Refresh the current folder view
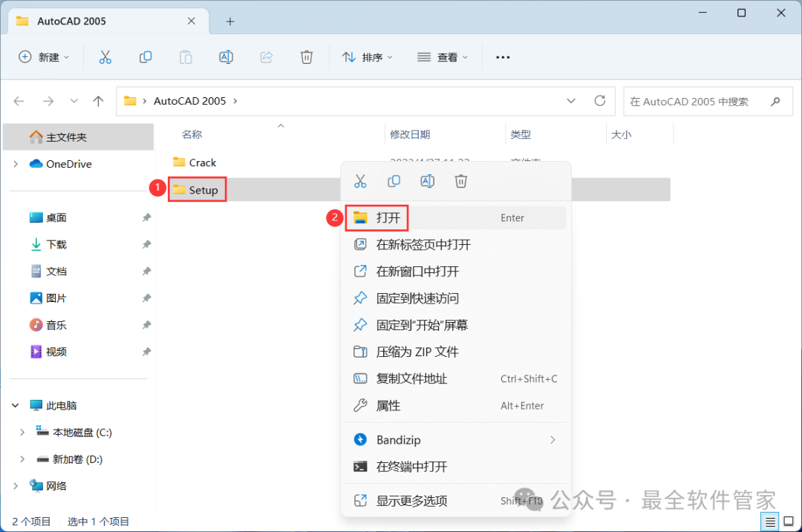 click(600, 101)
